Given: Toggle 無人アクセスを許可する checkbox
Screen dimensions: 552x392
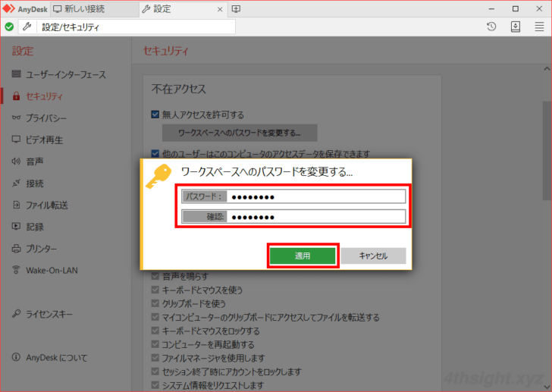Looking at the screenshot, I should (x=155, y=114).
